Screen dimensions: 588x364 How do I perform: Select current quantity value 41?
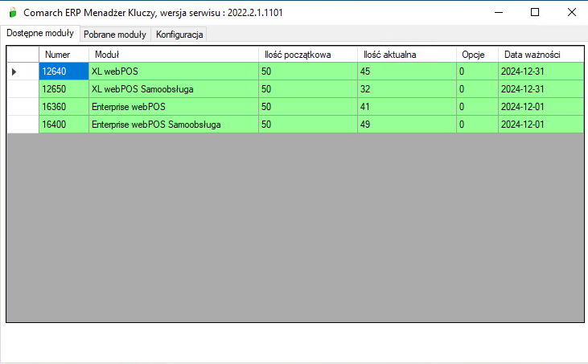tap(407, 107)
